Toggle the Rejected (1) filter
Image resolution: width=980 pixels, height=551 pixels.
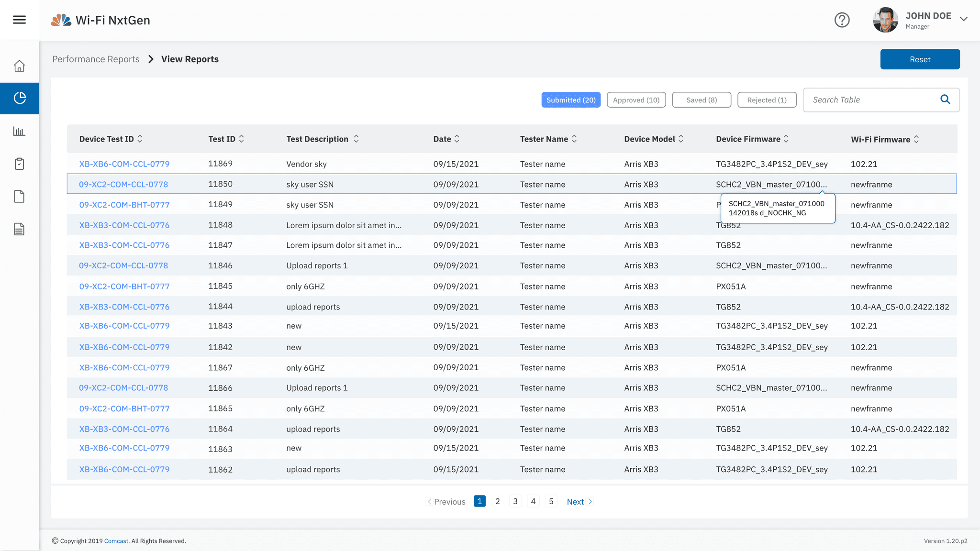click(x=767, y=100)
